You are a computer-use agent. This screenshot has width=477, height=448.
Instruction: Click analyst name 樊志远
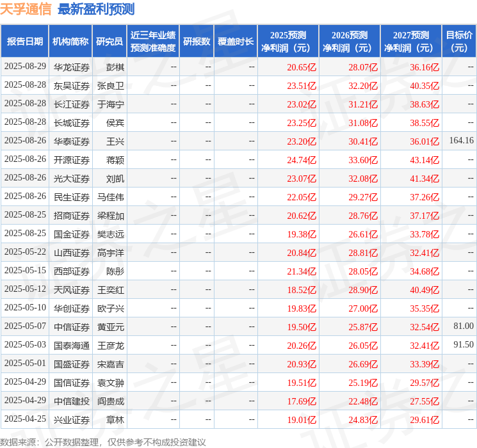[110, 234]
